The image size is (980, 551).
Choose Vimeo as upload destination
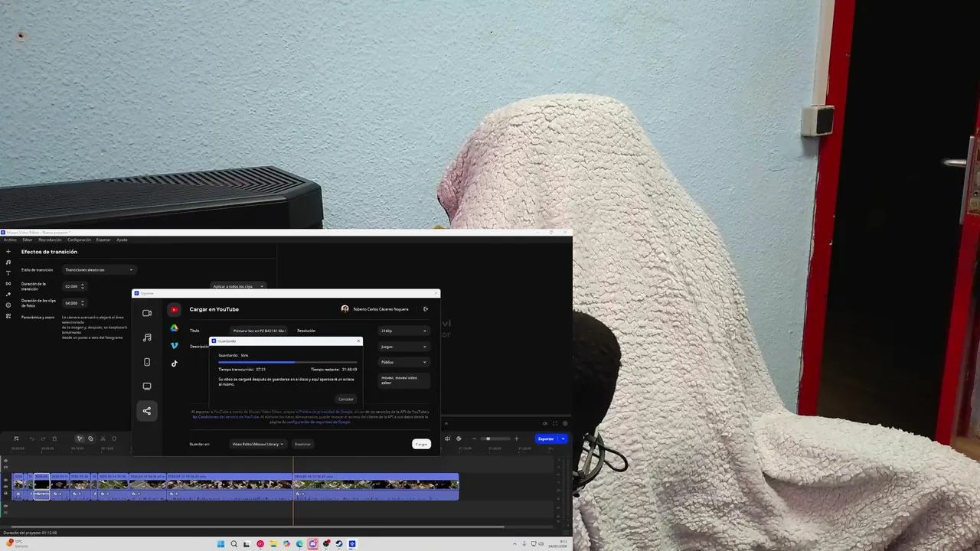[x=175, y=346]
